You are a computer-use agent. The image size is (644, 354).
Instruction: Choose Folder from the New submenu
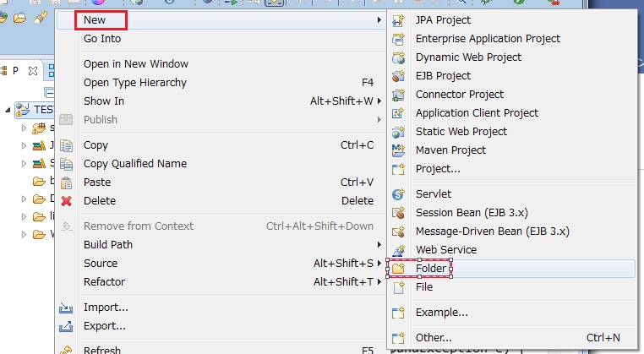click(x=431, y=269)
